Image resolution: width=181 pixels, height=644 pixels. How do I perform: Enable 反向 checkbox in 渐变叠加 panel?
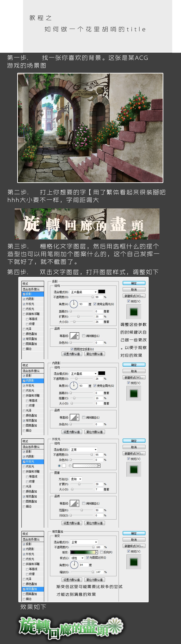101,552
